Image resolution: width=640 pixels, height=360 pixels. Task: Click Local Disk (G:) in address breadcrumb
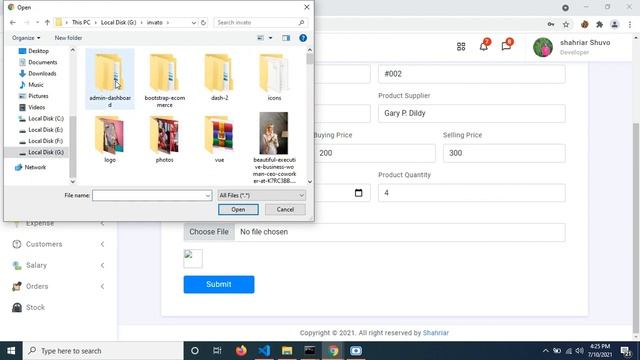pyautogui.click(x=118, y=22)
